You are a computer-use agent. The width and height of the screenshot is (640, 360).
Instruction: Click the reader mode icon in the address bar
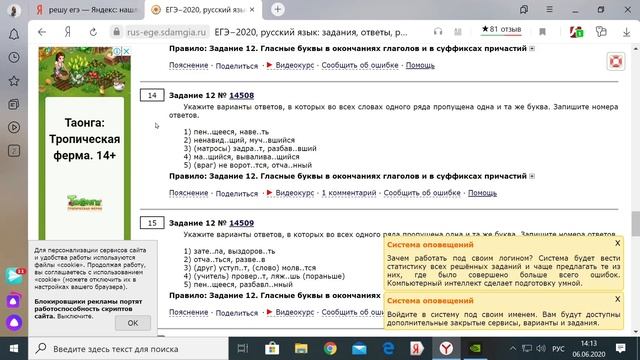coord(458,31)
